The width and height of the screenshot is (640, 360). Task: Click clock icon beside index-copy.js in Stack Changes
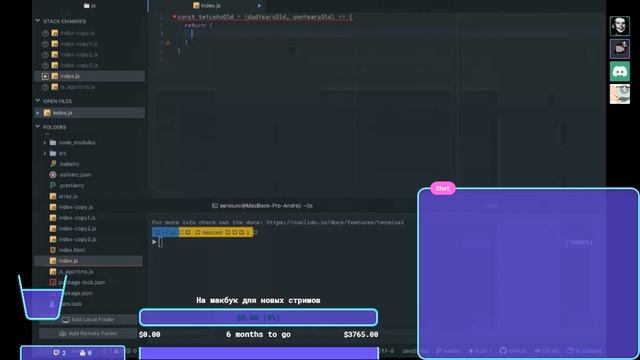[45, 33]
